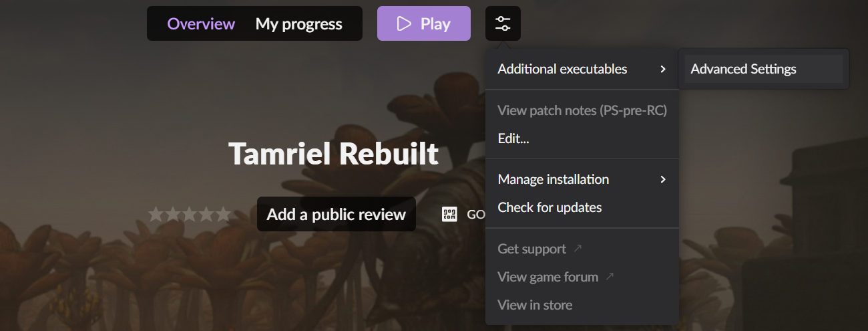
Task: Click the GOG.com logo icon
Action: (450, 214)
